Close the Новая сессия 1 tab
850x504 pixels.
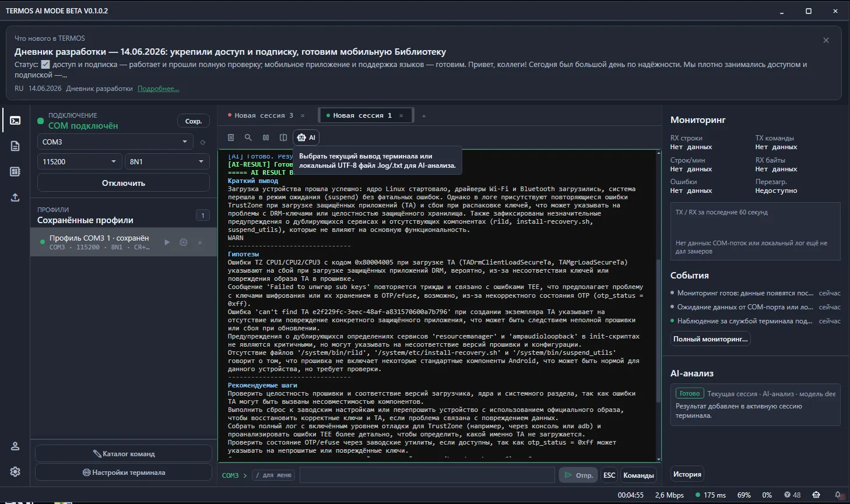(401, 116)
